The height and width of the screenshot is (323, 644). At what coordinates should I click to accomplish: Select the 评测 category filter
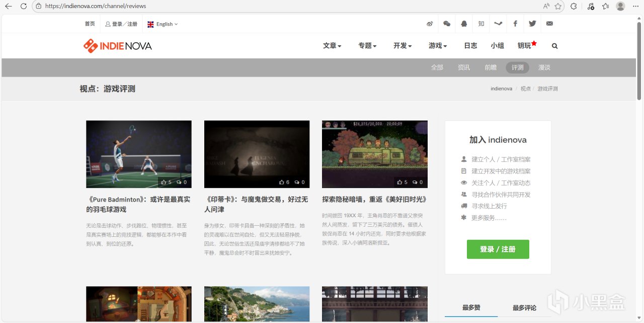click(518, 68)
